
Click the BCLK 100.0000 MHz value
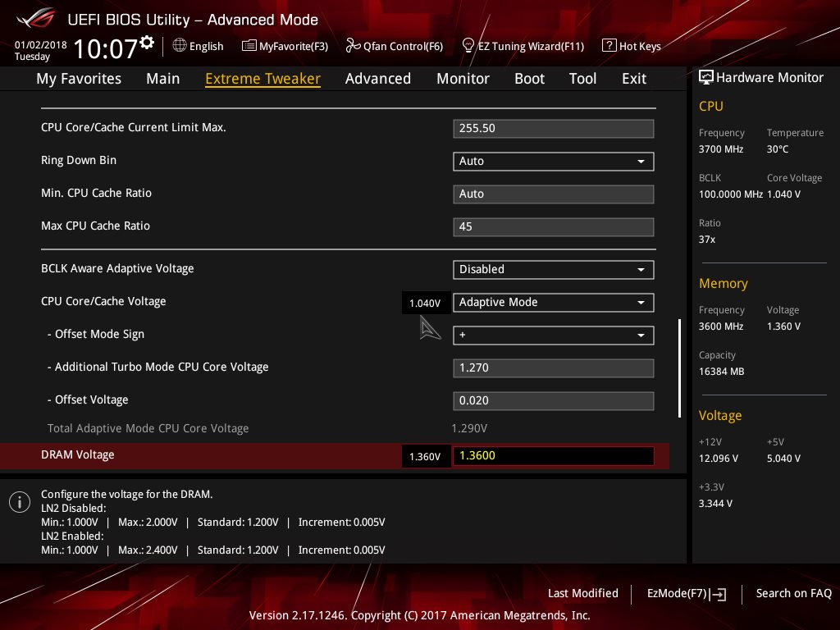click(731, 194)
